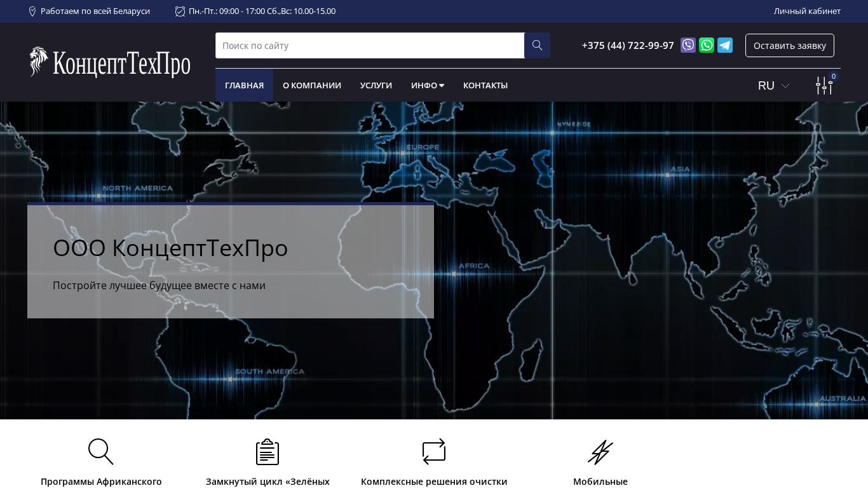The height and width of the screenshot is (488, 868).
Task: Click the comparison counter badge showing 0
Action: [x=834, y=76]
